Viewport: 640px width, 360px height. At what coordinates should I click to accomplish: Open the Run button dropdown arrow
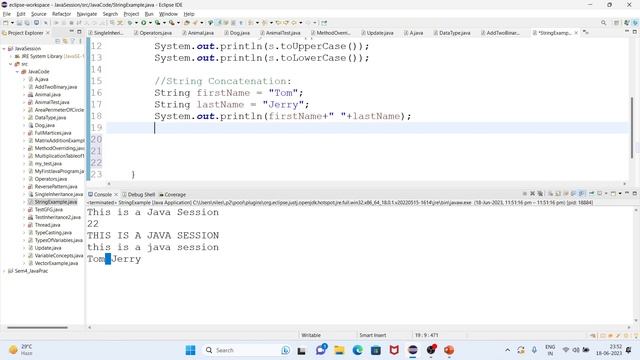point(150,23)
